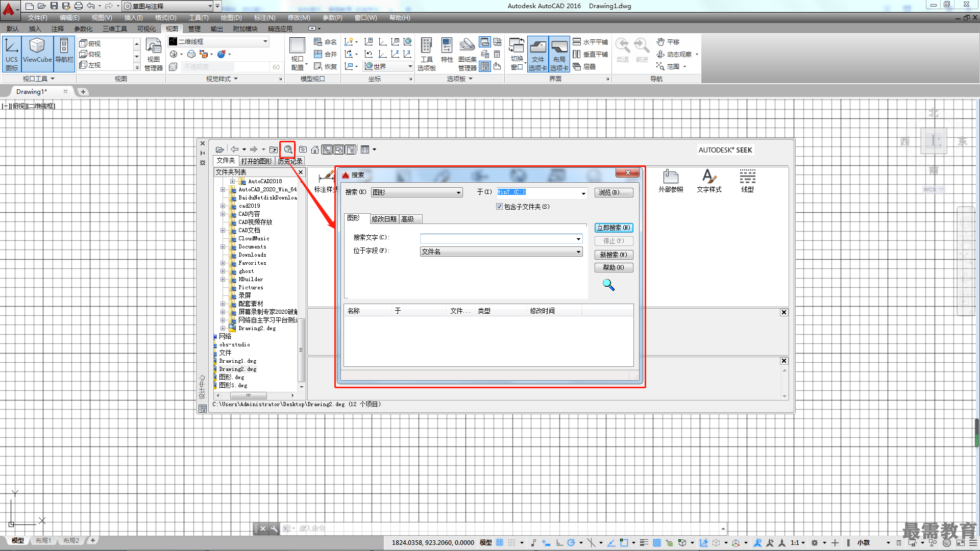Image resolution: width=980 pixels, height=551 pixels.
Task: Switch to the 布局1 layout tab
Action: pos(43,540)
